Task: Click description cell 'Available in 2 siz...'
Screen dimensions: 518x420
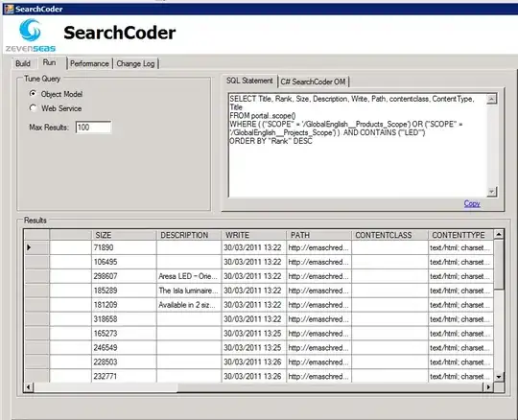Action: pyautogui.click(x=189, y=305)
